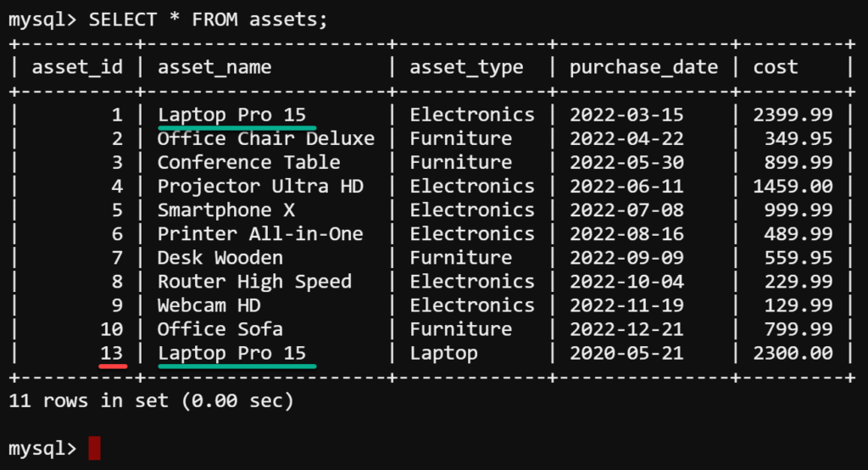Click the purchase date 2020-05-21
Viewport: 868px width, 470px height.
[626, 353]
